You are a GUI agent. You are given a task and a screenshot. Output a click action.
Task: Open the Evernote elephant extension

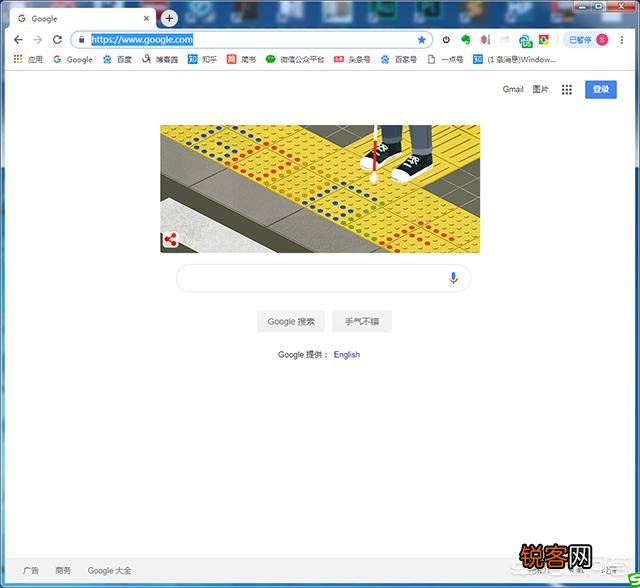click(x=465, y=40)
